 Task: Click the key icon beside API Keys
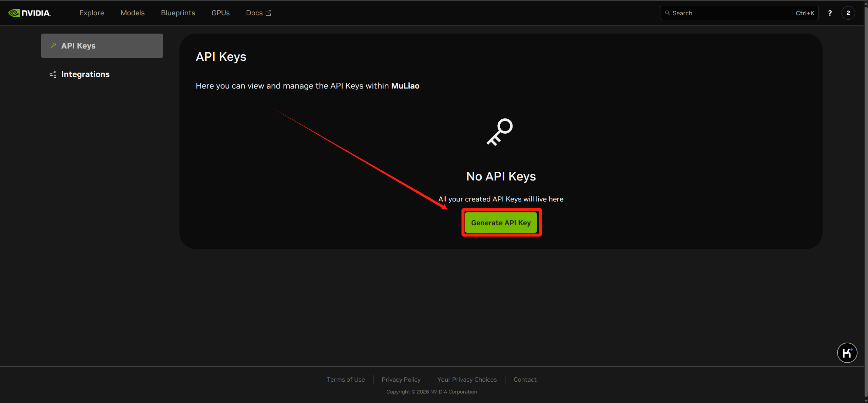point(53,45)
